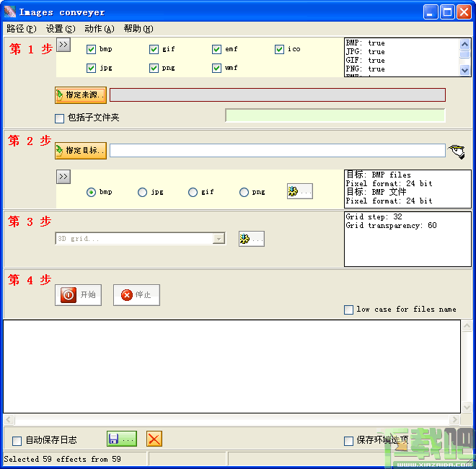Uncheck the png source format checkbox
The width and height of the screenshot is (476, 469).
pyautogui.click(x=154, y=68)
